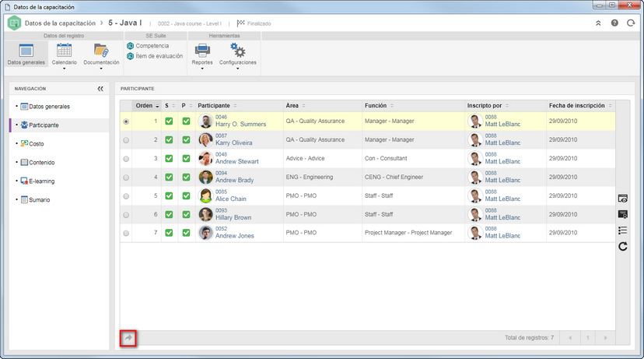644x359 pixels.
Task: Open the Configuraciones gears icon
Action: pos(237,51)
